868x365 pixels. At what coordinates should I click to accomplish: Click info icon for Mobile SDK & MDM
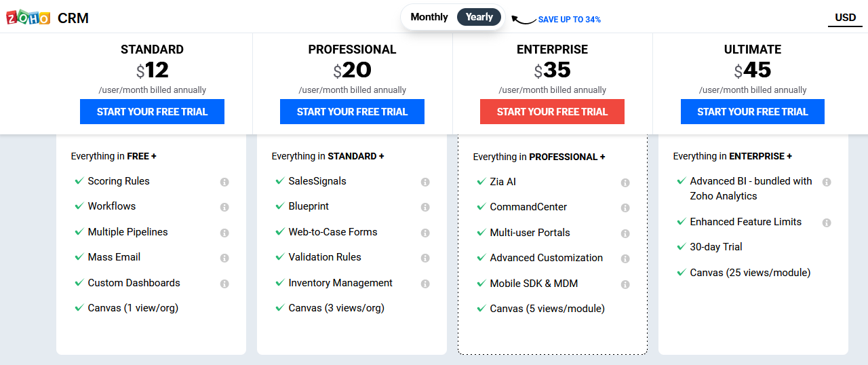coord(625,284)
